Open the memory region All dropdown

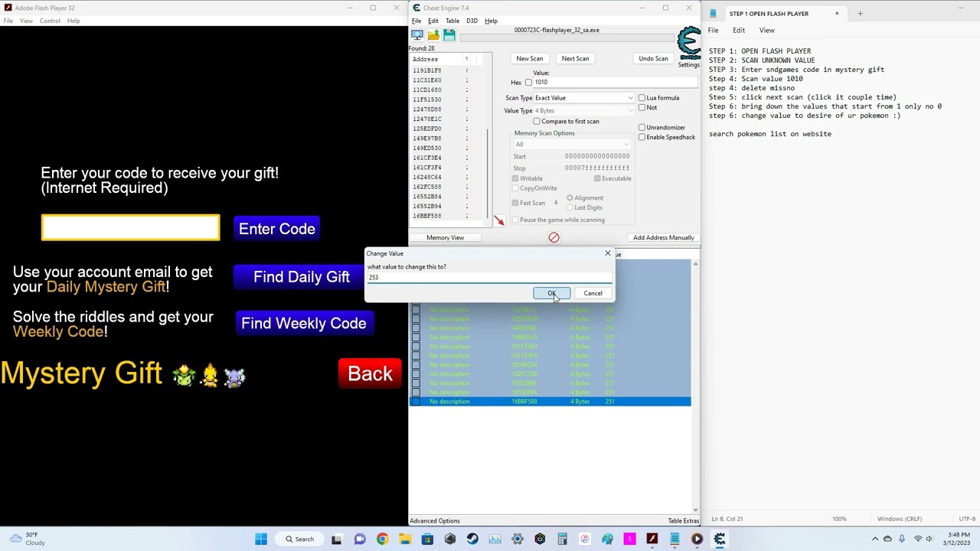coord(572,145)
